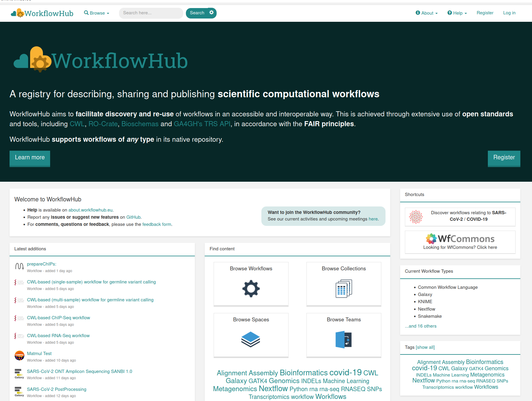Open SARS-CoV-2 PostProcessing workflow link
532x401 pixels.
tap(56, 389)
